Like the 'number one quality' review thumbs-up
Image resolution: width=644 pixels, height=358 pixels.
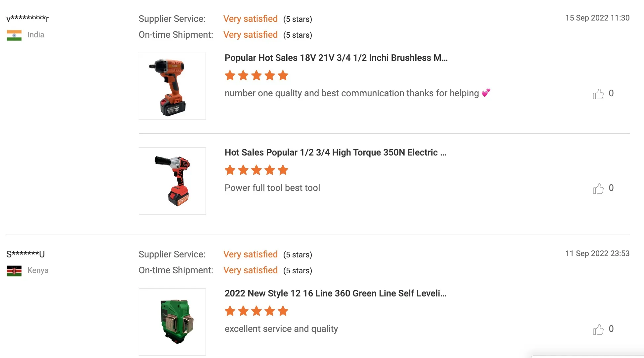tap(598, 94)
